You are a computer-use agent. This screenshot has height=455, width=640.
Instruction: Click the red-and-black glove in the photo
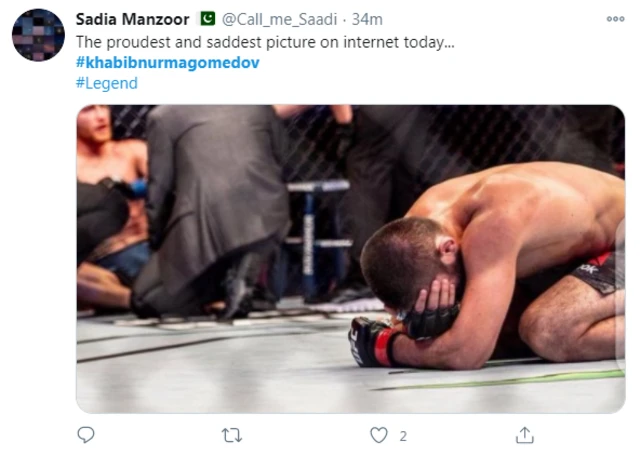[372, 343]
